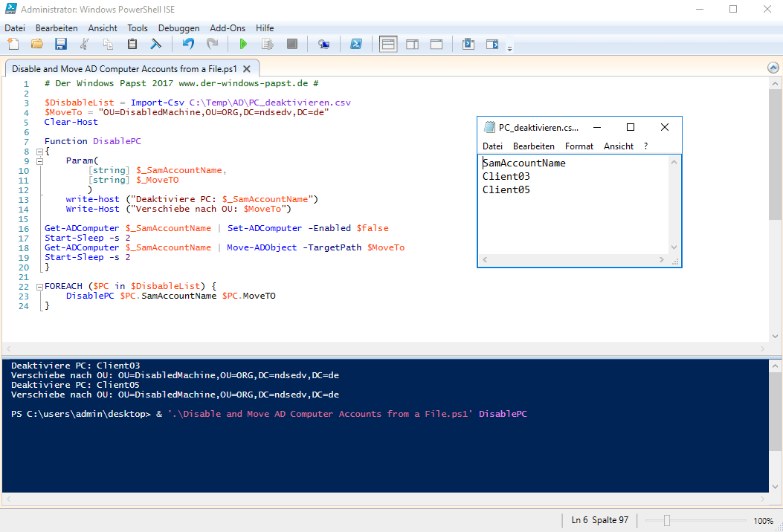
Task: Click the Open folder icon in toolbar
Action: click(36, 45)
